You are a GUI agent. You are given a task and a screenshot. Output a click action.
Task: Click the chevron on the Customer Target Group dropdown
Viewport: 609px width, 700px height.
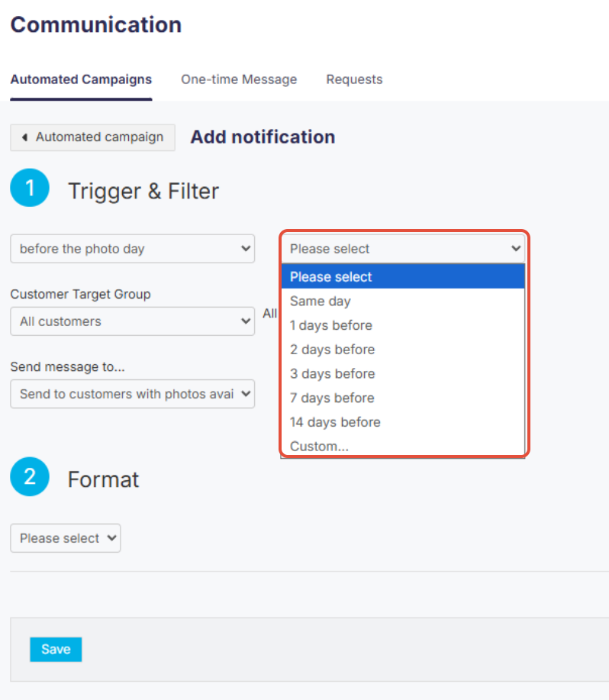coord(245,321)
